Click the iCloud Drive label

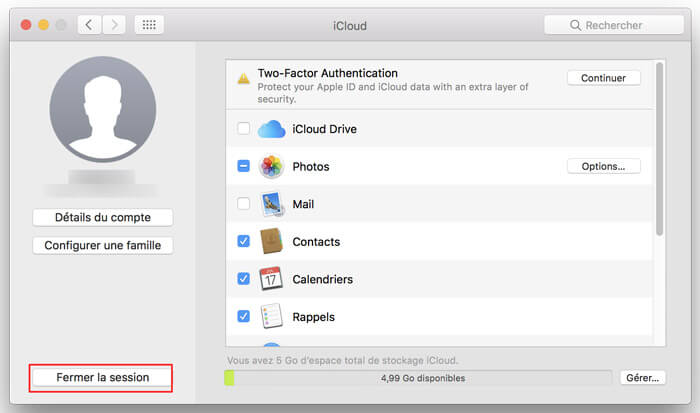(325, 129)
